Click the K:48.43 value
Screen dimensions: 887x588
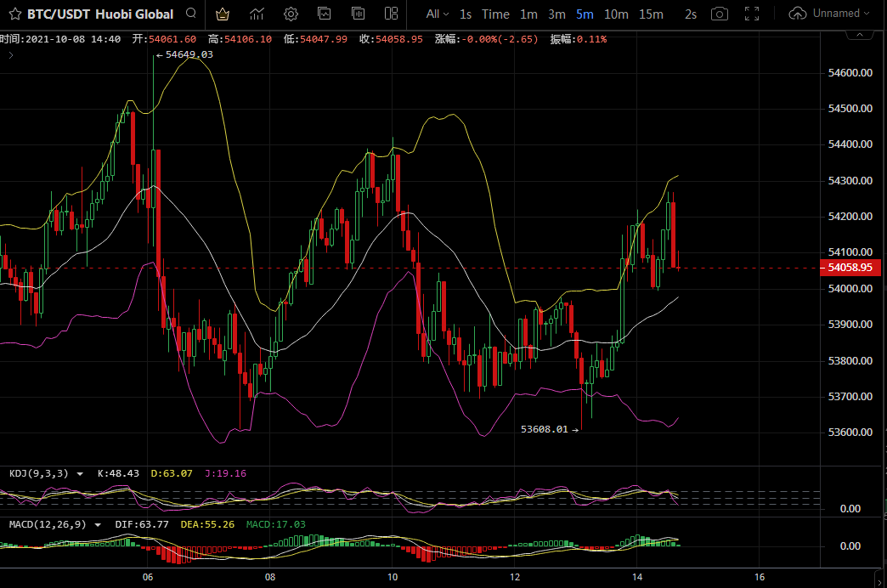tap(118, 473)
